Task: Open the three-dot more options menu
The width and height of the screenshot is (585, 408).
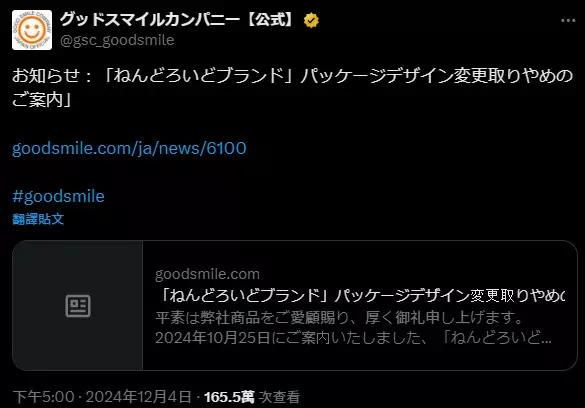Action: [x=568, y=21]
